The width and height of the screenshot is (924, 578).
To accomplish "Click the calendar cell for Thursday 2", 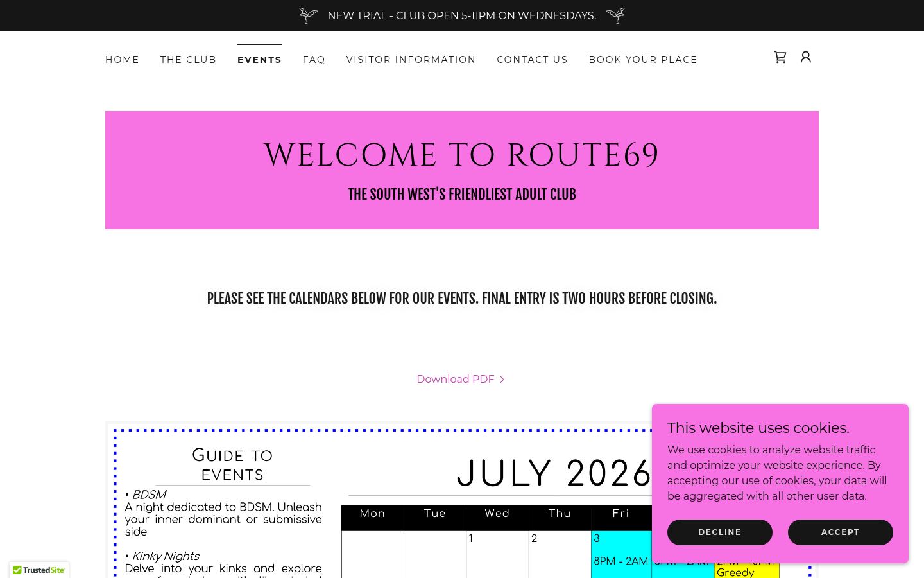I will point(560,554).
